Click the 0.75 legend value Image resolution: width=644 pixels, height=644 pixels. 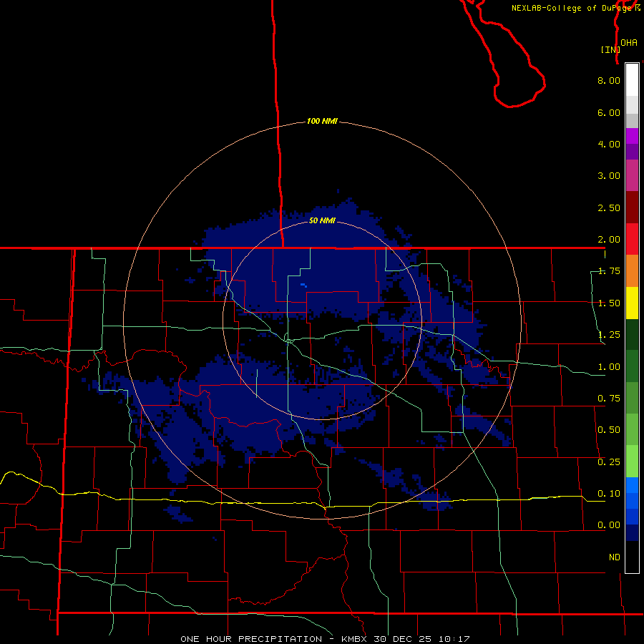[x=609, y=399]
